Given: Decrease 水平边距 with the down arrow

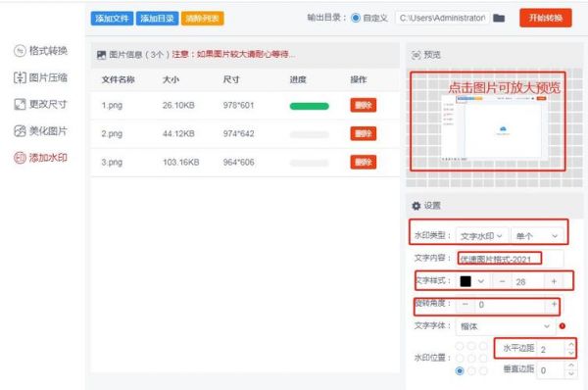Looking at the screenshot, I should pos(570,353).
